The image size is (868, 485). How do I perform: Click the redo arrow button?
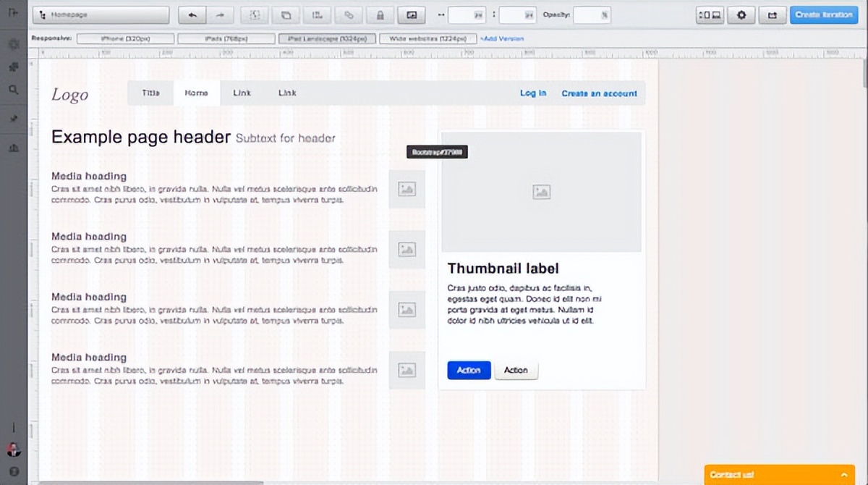(221, 15)
